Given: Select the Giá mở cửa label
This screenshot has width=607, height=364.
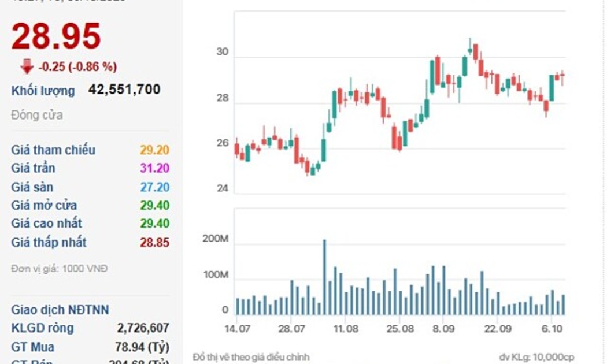Looking at the screenshot, I should (44, 205).
